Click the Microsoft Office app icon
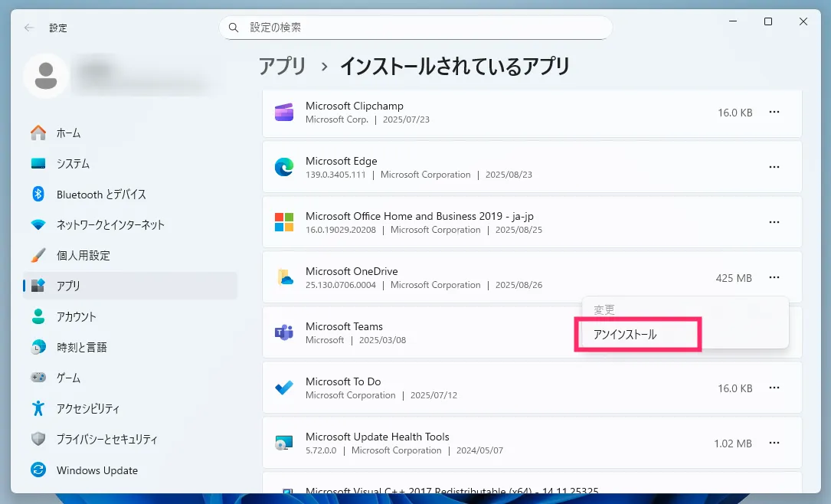831x504 pixels. (x=284, y=223)
